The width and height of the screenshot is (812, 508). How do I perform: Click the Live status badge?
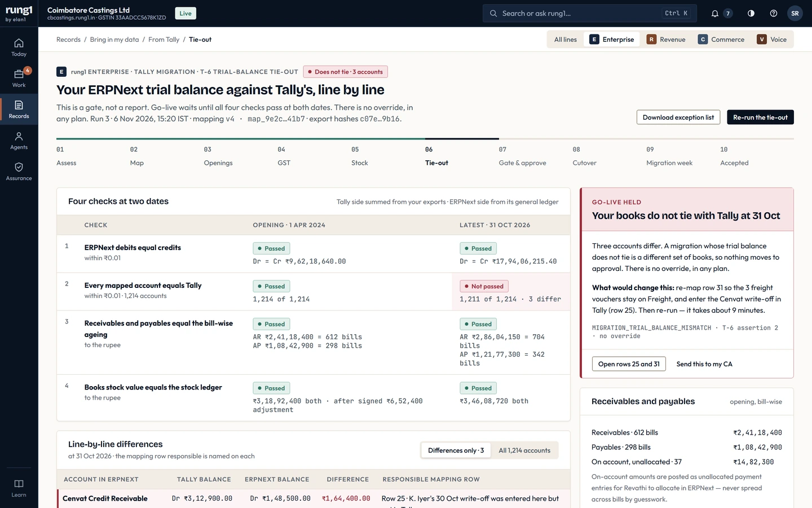coord(186,14)
